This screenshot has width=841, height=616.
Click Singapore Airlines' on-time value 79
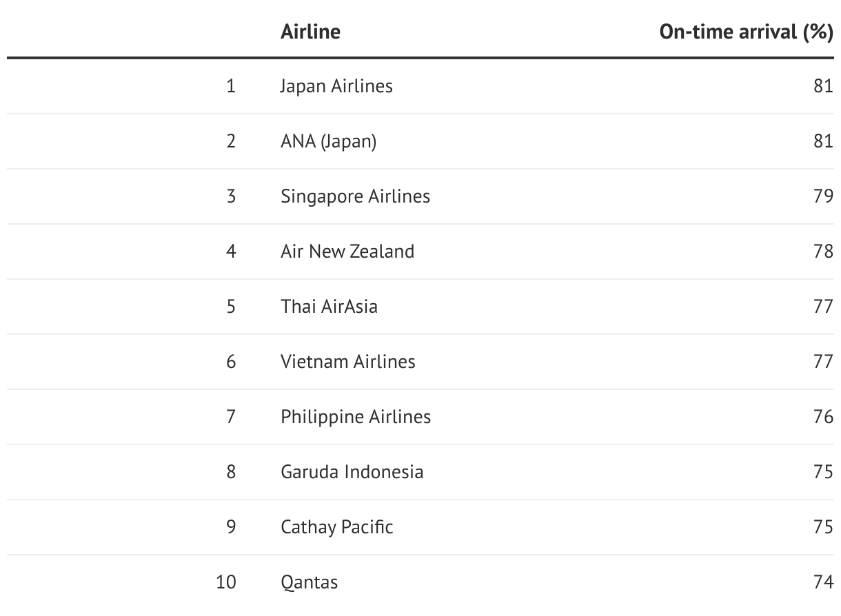823,196
